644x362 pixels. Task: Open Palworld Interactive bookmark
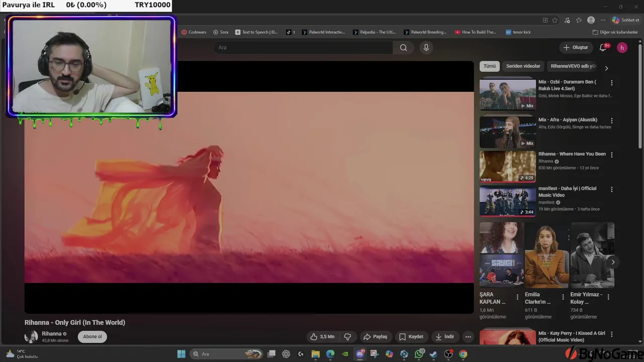[324, 32]
